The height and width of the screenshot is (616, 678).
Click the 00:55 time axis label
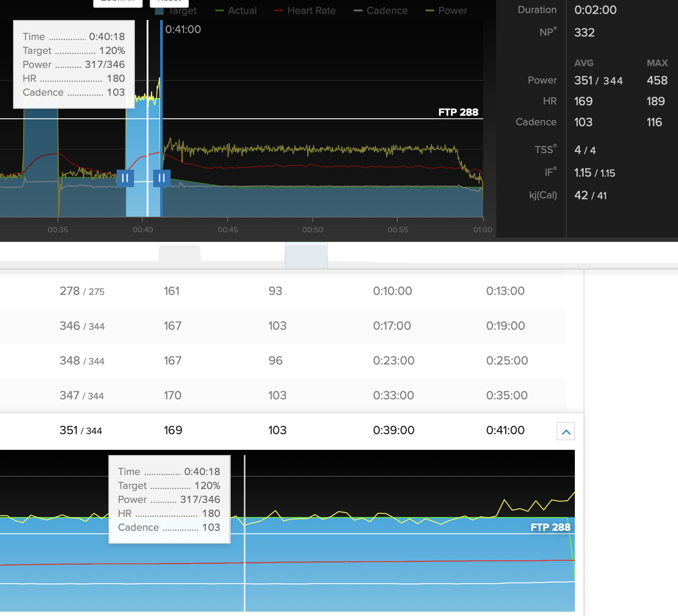tap(398, 230)
